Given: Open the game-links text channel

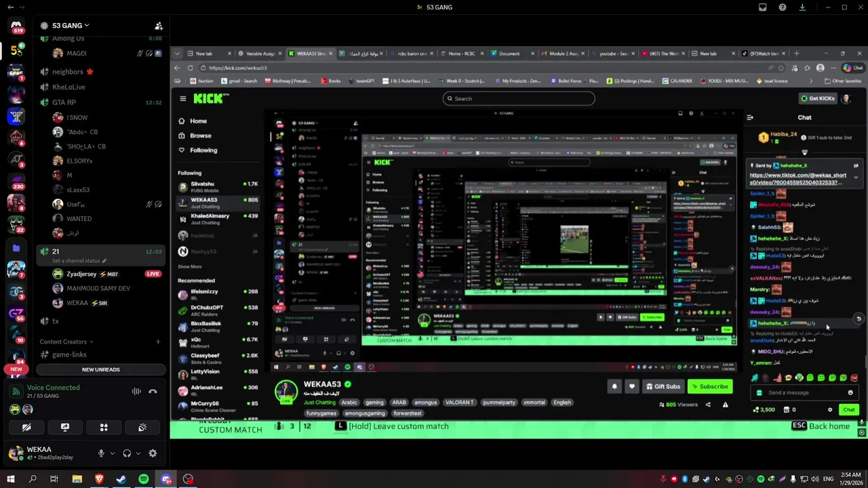Looking at the screenshot, I should tap(100, 354).
